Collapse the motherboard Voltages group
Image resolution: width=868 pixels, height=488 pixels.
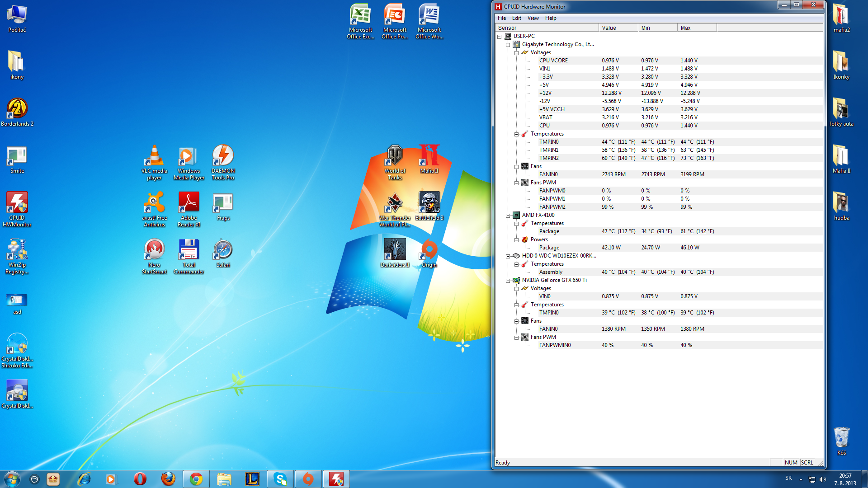[517, 53]
